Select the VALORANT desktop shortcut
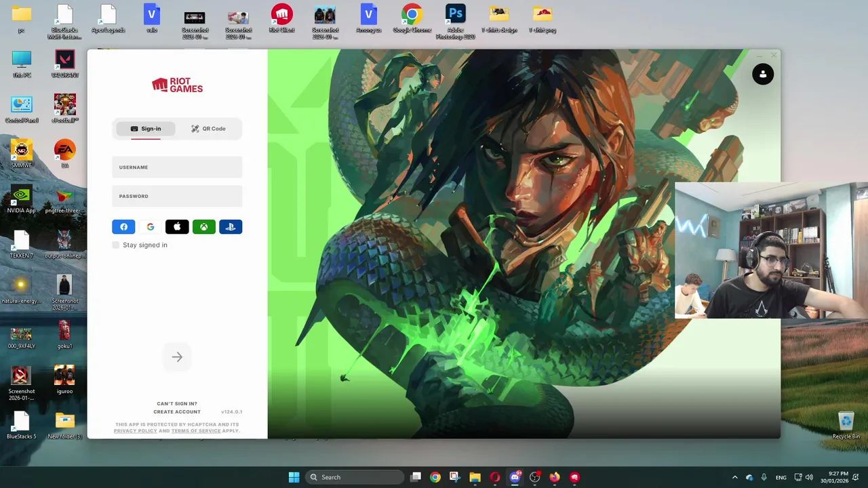Screen dimensions: 868x488 coord(64,64)
